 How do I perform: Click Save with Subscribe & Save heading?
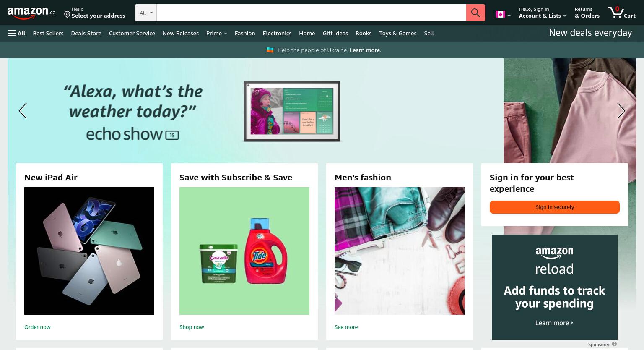(236, 178)
